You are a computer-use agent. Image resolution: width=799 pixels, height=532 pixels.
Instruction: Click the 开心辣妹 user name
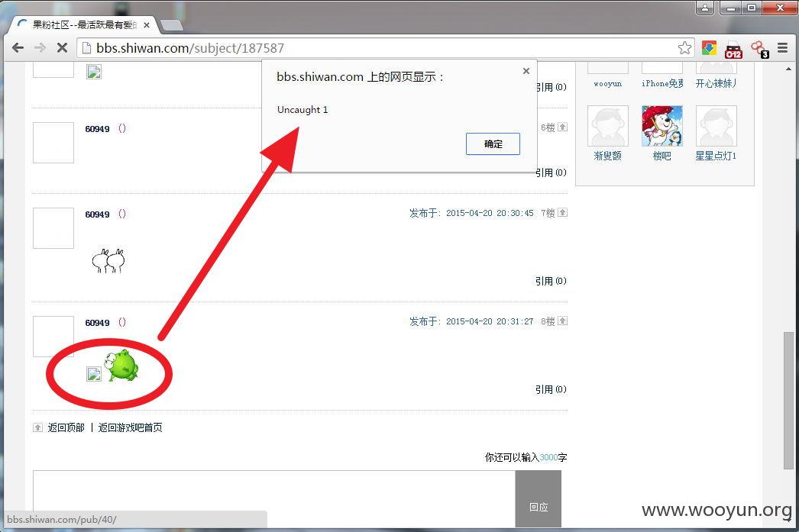[716, 83]
